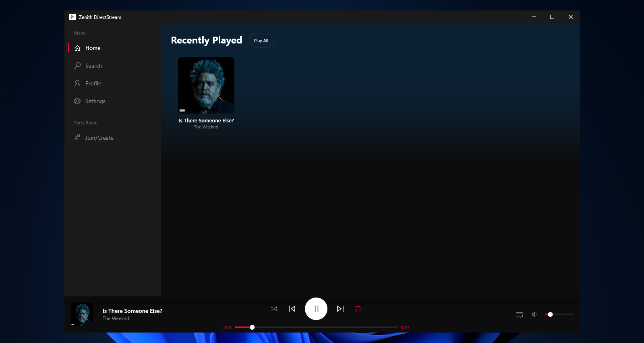Go to Search in sidebar
The image size is (644, 343).
93,66
